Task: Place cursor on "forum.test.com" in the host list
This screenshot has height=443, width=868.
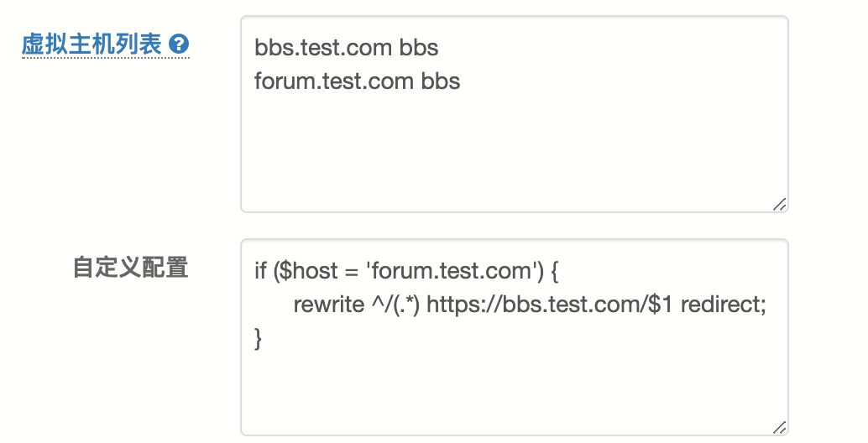Action: click(x=334, y=81)
